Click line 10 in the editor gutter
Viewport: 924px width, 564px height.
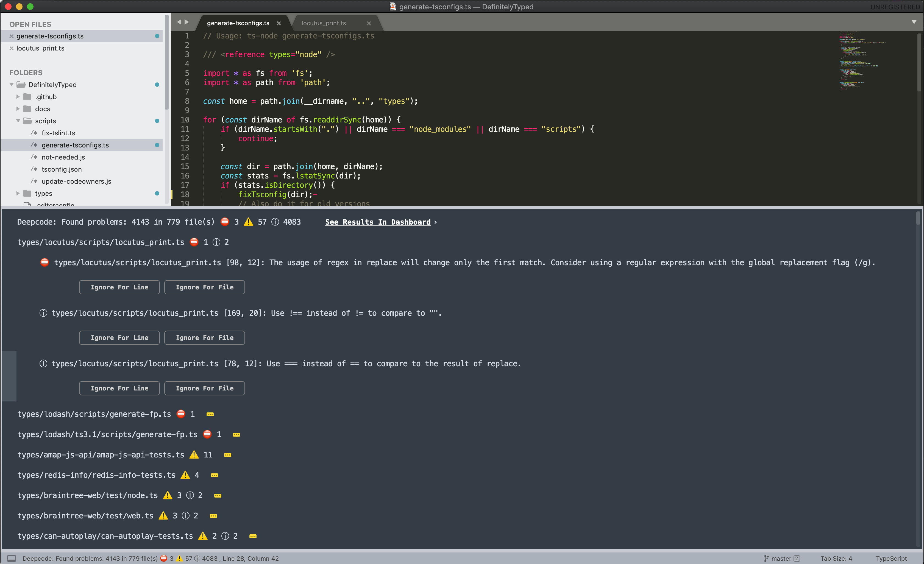185,120
